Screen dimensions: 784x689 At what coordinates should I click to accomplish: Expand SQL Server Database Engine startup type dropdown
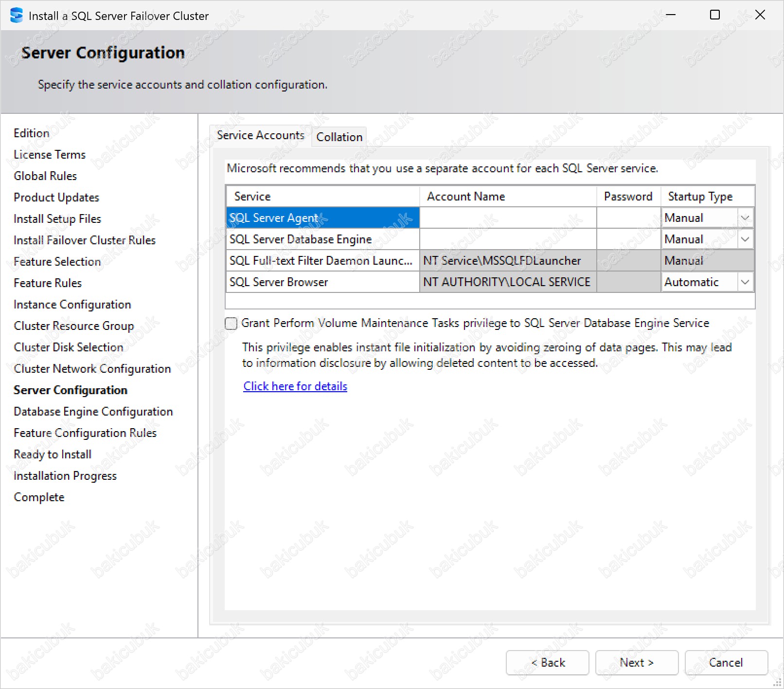point(745,239)
